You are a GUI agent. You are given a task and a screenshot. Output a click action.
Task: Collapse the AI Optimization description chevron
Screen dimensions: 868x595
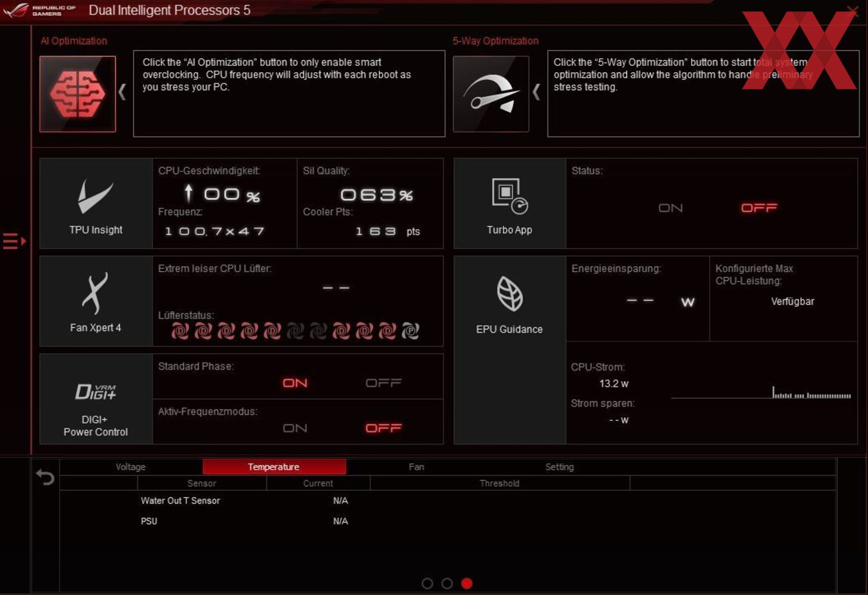coord(123,93)
